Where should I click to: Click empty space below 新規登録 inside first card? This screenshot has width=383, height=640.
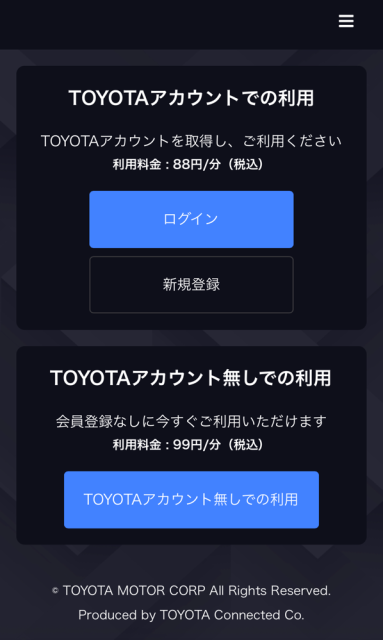click(191, 322)
